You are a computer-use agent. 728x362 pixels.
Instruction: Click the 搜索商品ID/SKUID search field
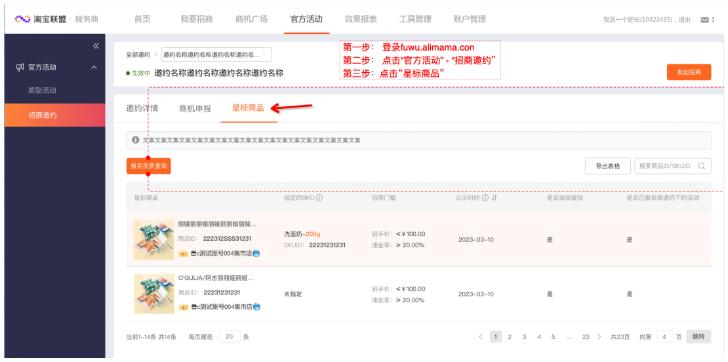tap(673, 166)
